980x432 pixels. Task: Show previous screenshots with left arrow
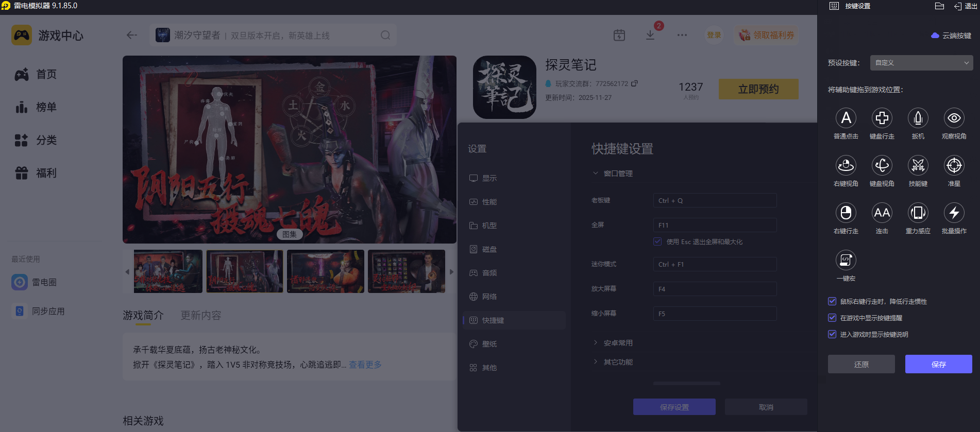tap(127, 272)
